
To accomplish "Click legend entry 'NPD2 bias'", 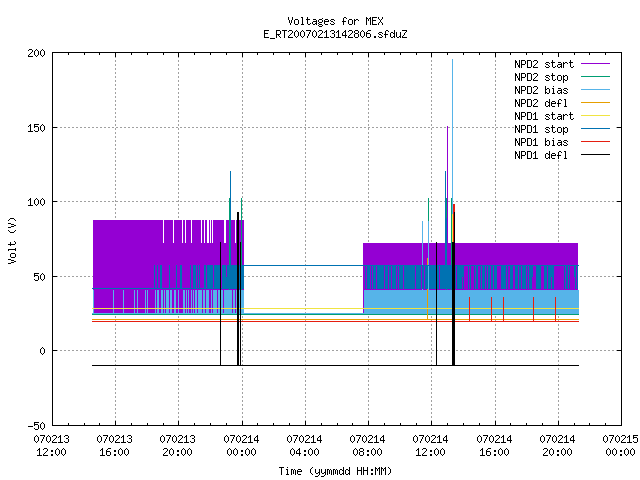I will click(x=541, y=90).
